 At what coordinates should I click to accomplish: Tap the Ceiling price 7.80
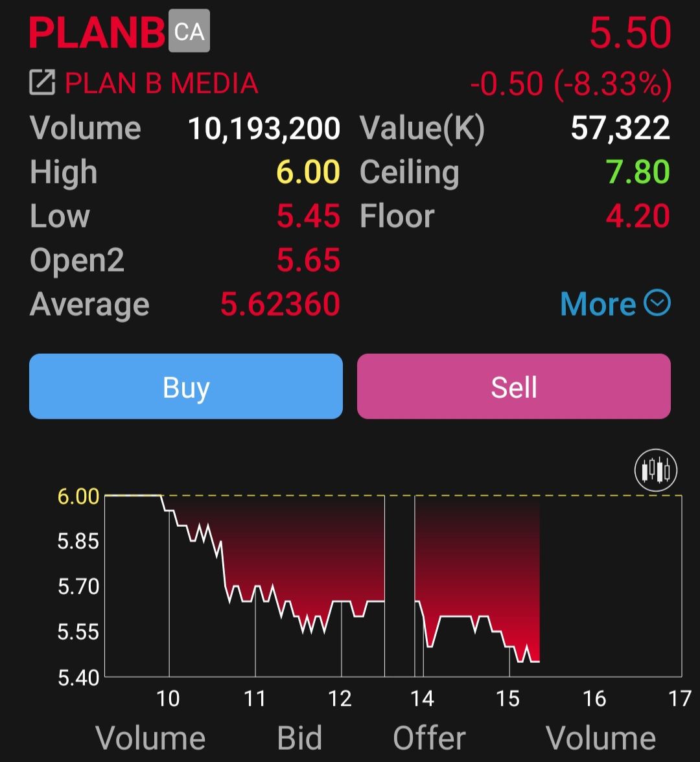click(638, 172)
